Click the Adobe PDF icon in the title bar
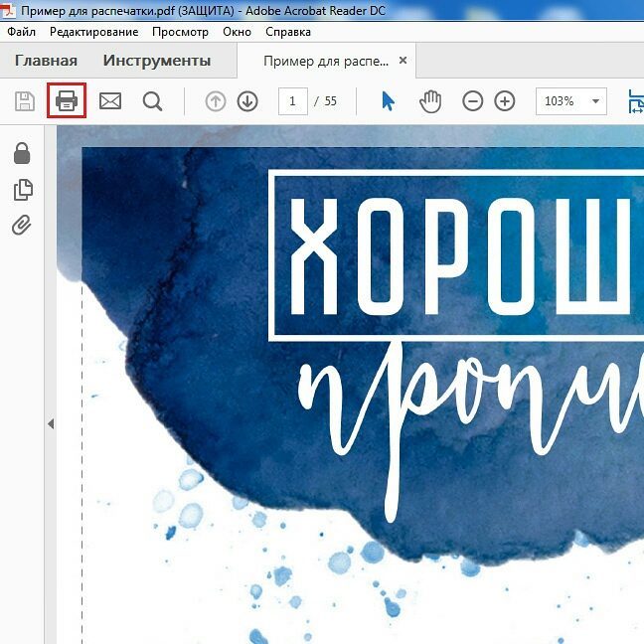Screen dimensions: 644x644 7,10
